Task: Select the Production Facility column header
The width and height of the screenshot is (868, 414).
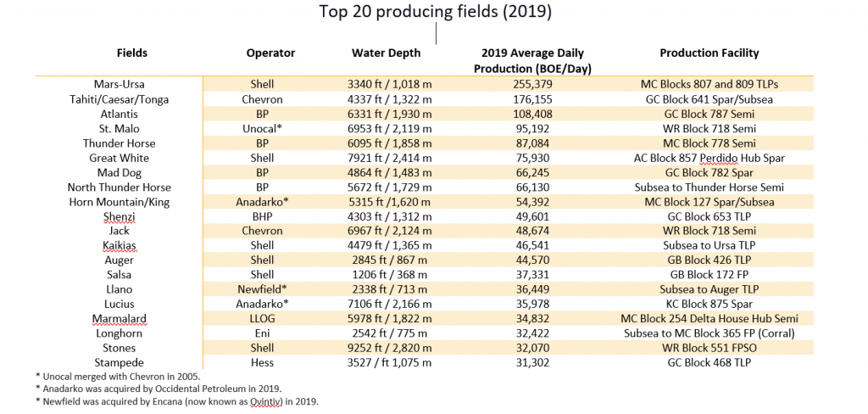Action: point(709,53)
